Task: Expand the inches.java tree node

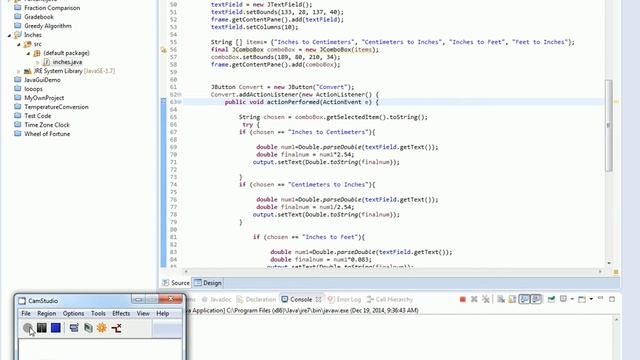Action: tap(38, 62)
